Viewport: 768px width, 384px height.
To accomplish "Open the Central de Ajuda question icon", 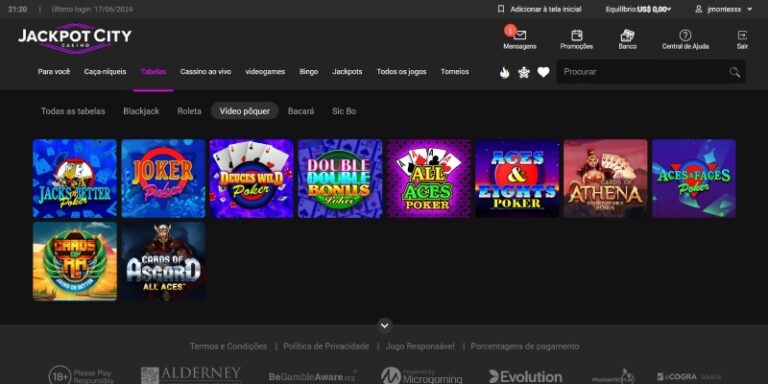I will 685,35.
